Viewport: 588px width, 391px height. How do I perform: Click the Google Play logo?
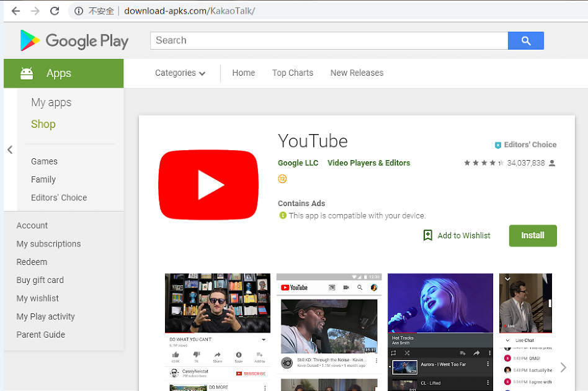click(74, 40)
